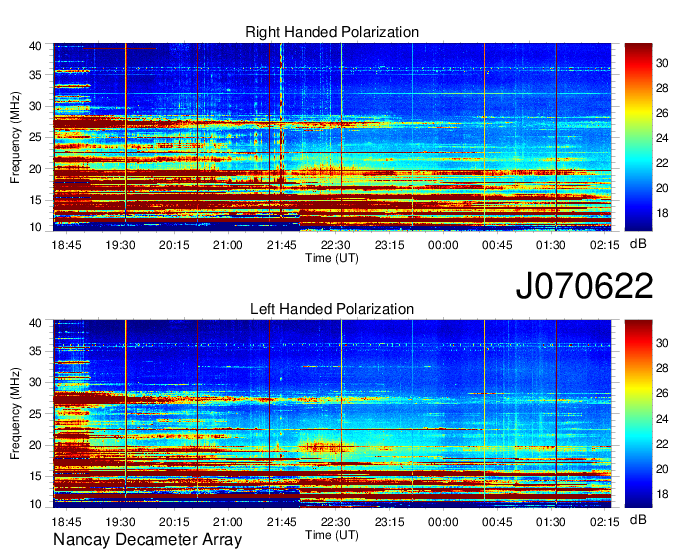680x552 pixels.
Task: Click the "02:15" time tick under the Right Handed plot
Action: [x=605, y=245]
